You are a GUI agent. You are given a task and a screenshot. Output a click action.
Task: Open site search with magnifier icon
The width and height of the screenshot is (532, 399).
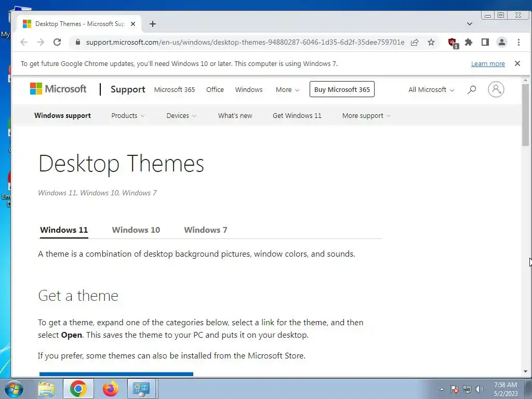click(x=472, y=89)
